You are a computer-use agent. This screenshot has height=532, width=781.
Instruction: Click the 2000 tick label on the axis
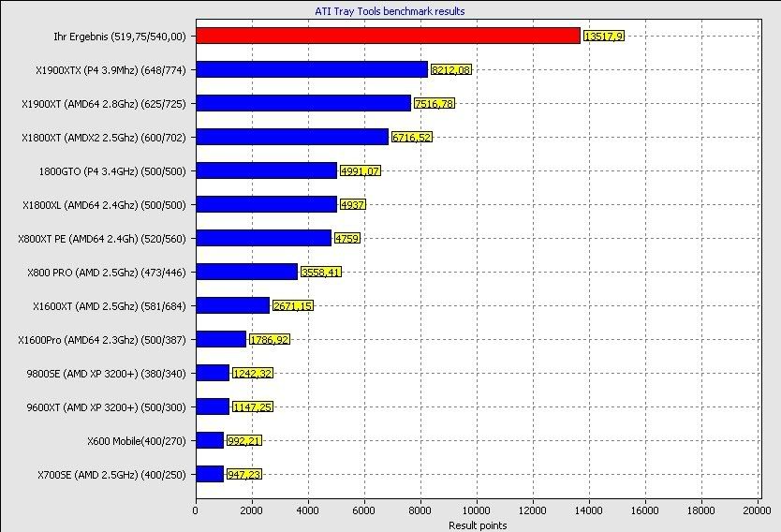pos(252,510)
